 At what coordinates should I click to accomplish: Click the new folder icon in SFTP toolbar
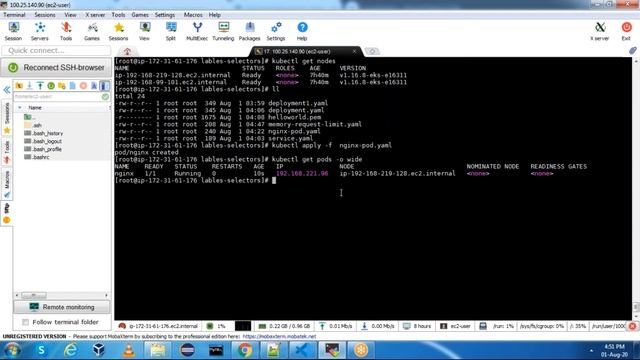tap(62, 86)
